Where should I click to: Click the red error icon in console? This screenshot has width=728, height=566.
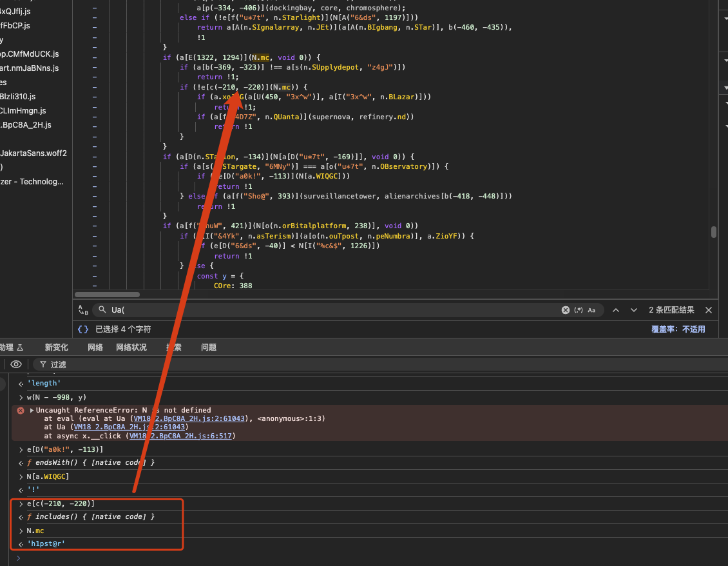[21, 410]
